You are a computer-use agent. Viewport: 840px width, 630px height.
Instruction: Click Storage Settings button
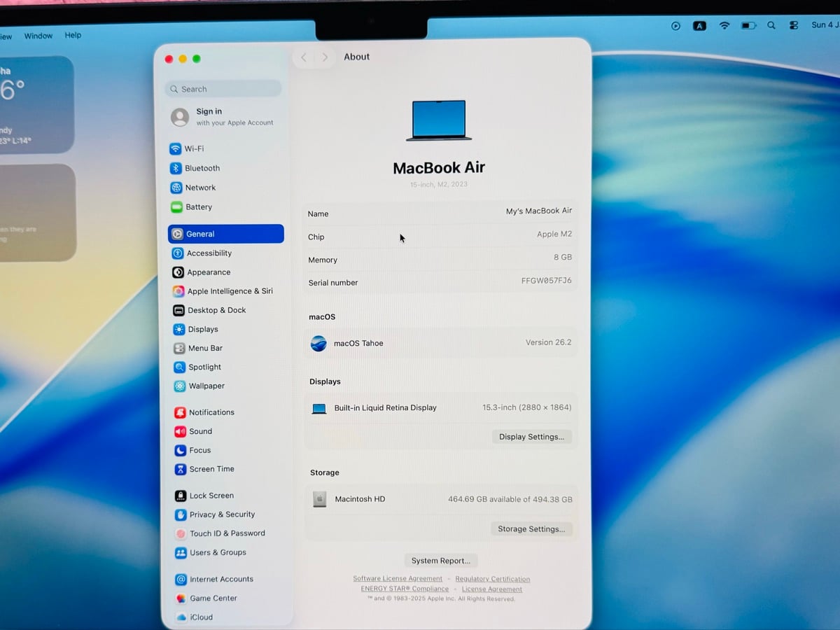[x=531, y=529]
